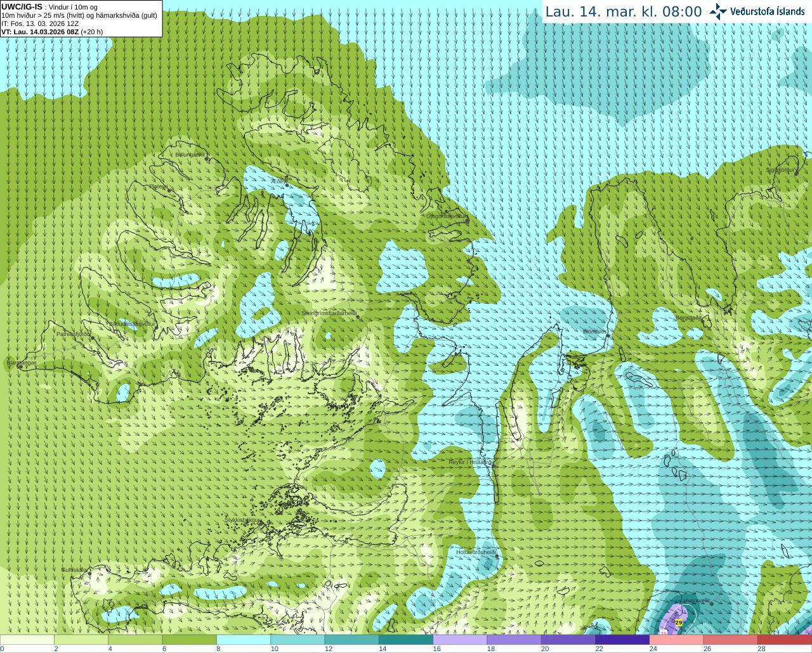Click the 'Vindur í 10m og' text
The width and height of the screenshot is (812, 653).
73,7
